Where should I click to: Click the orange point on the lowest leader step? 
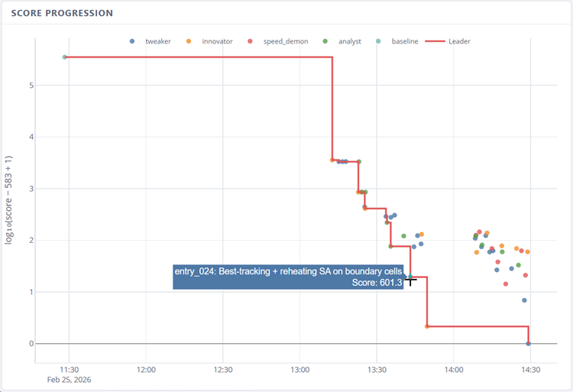click(426, 326)
